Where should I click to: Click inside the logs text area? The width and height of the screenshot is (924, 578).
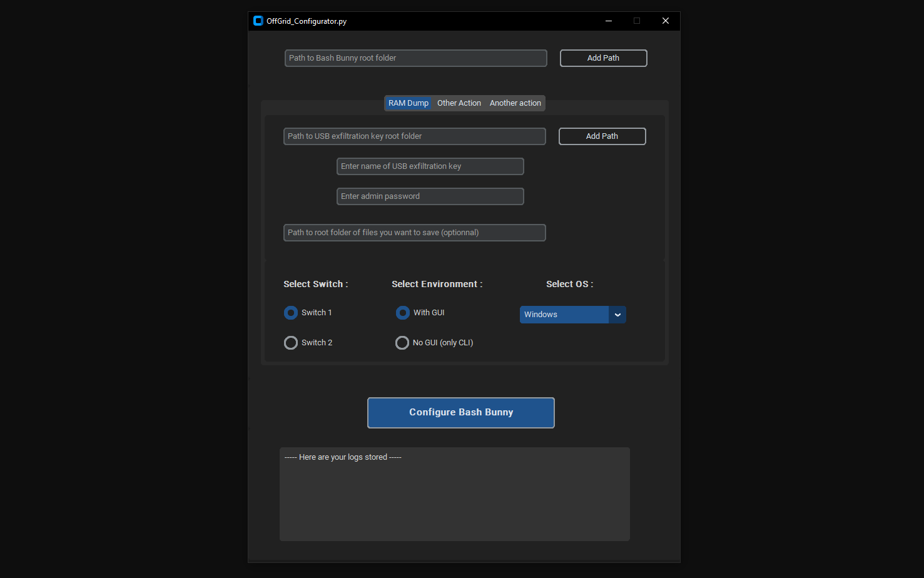(455, 494)
